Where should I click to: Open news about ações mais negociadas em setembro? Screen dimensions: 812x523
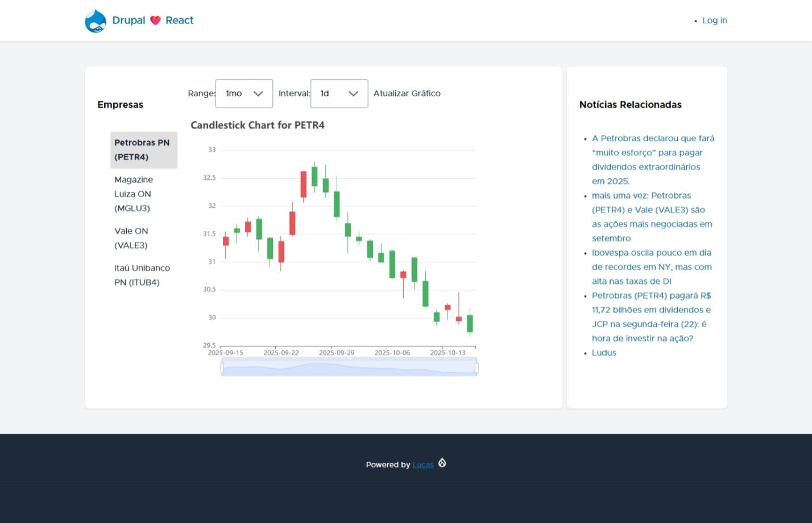[652, 217]
